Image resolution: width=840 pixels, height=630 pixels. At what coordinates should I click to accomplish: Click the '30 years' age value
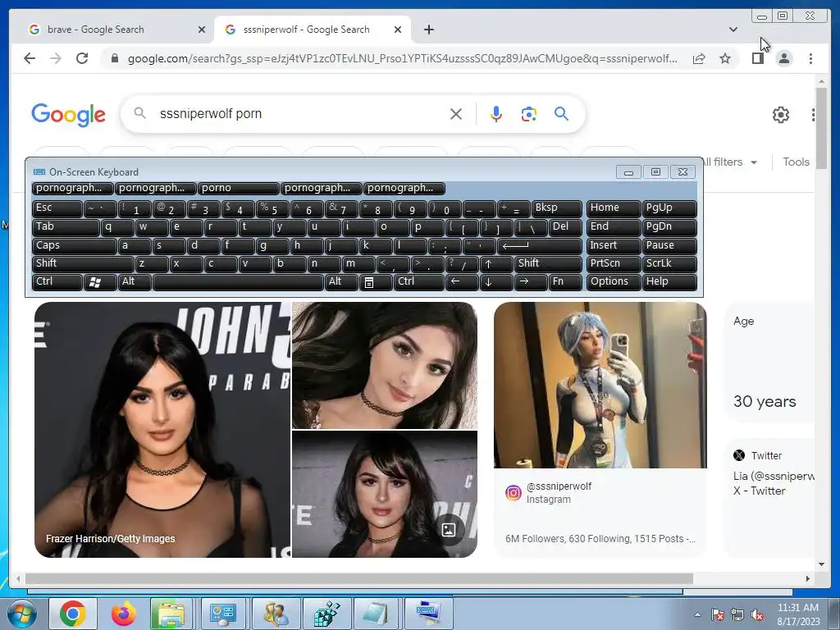(x=765, y=401)
